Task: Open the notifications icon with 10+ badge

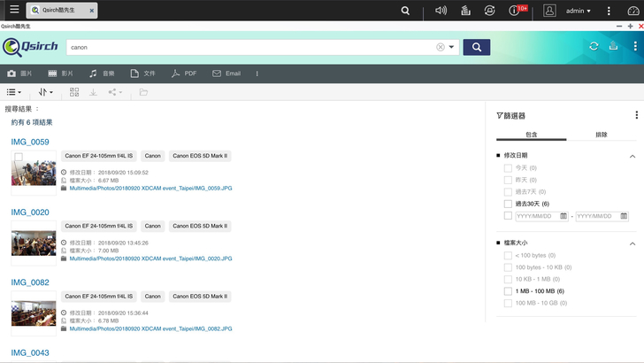Action: (x=516, y=11)
